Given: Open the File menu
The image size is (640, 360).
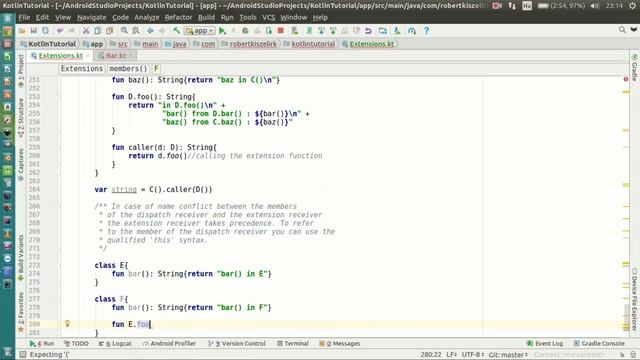Looking at the screenshot, I should 24,18.
